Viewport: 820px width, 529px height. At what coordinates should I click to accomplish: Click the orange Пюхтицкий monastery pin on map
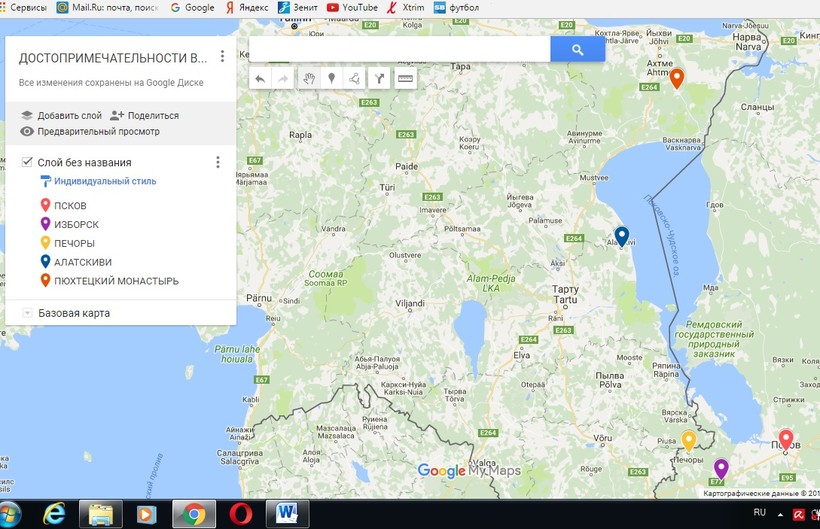point(677,77)
